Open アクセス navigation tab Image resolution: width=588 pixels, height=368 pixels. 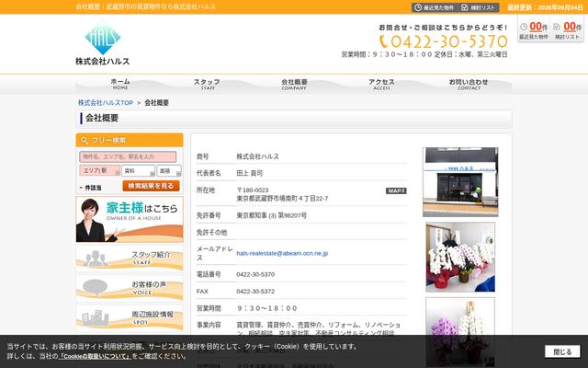point(381,84)
